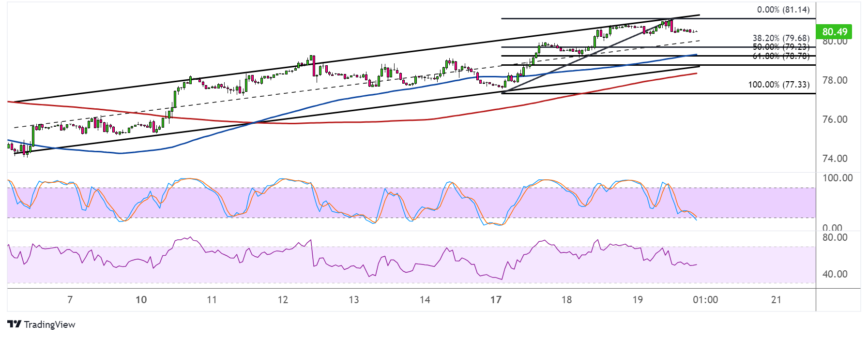Click date label 17 on time axis
The height and width of the screenshot is (337, 868).
pos(496,300)
